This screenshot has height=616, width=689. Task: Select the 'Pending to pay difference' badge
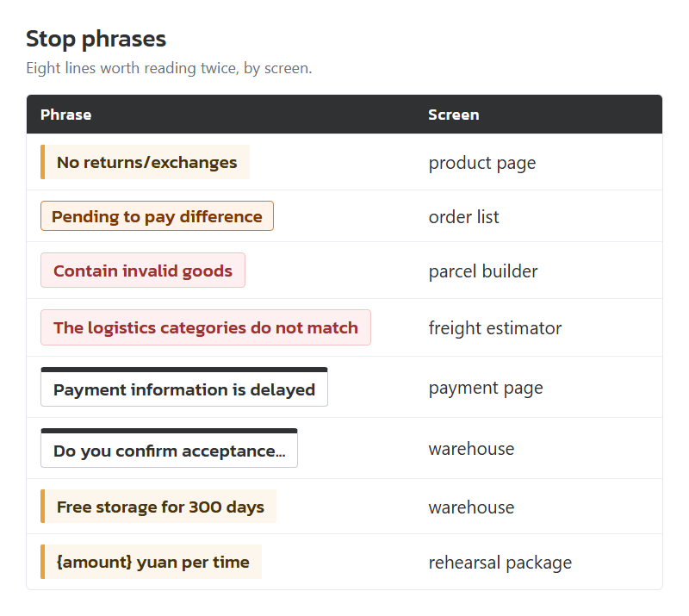pos(157,216)
